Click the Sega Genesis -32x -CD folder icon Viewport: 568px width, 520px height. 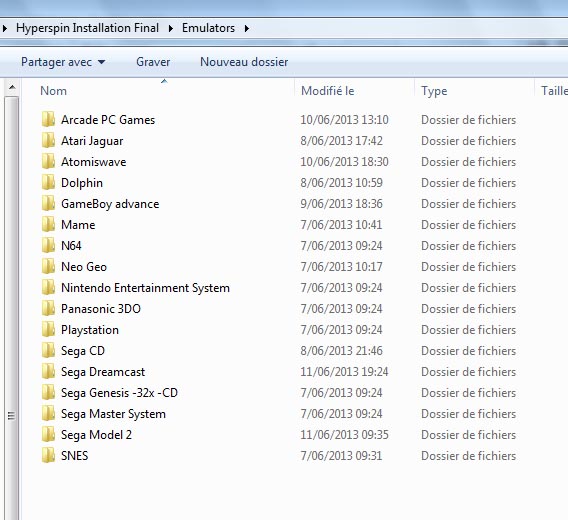tap(48, 393)
